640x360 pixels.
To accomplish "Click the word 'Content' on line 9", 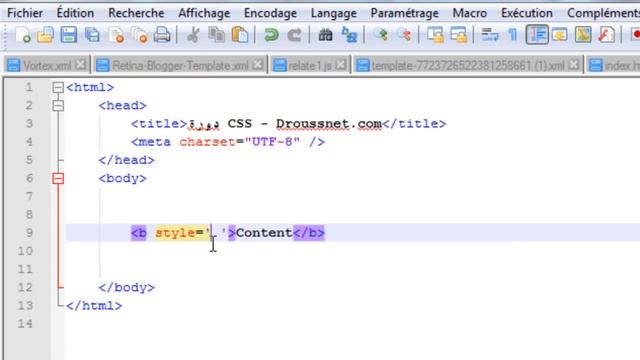I will (x=264, y=233).
